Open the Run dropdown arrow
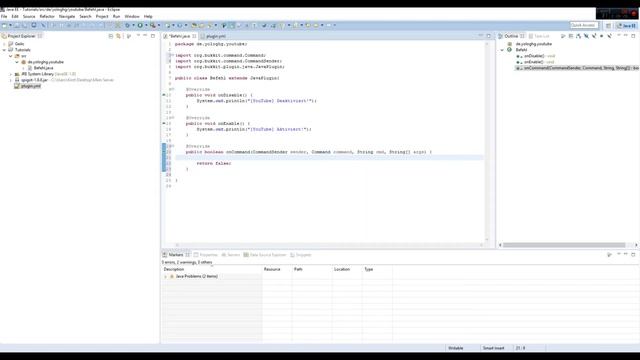The image size is (640, 360). pyautogui.click(x=146, y=25)
